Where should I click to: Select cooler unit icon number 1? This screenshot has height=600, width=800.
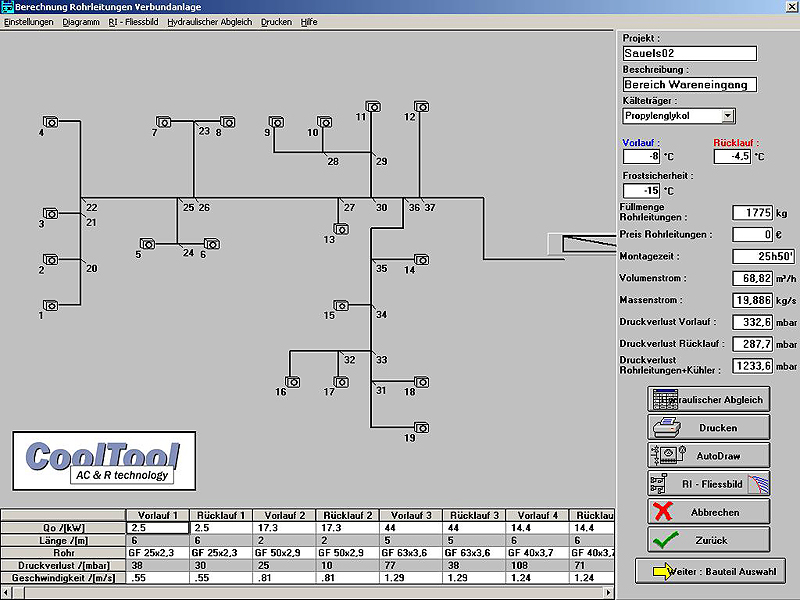pos(50,305)
